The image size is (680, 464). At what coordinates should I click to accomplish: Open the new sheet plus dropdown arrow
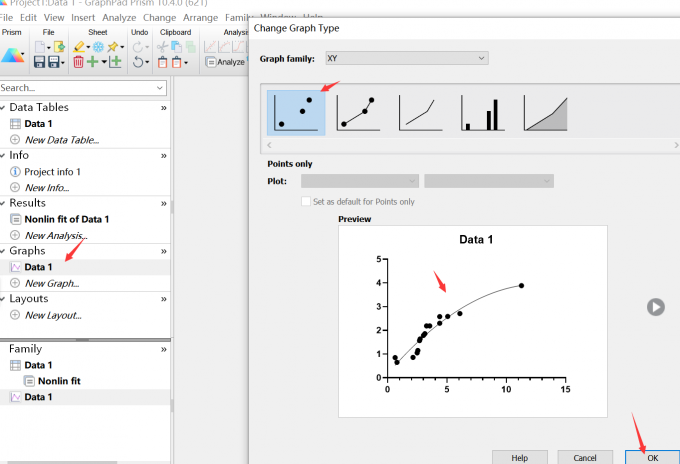(x=104, y=62)
